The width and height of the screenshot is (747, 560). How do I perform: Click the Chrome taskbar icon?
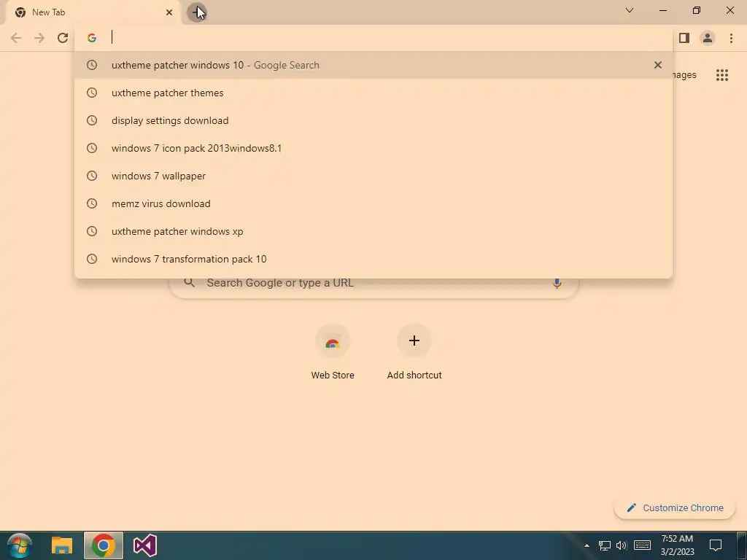click(x=104, y=545)
